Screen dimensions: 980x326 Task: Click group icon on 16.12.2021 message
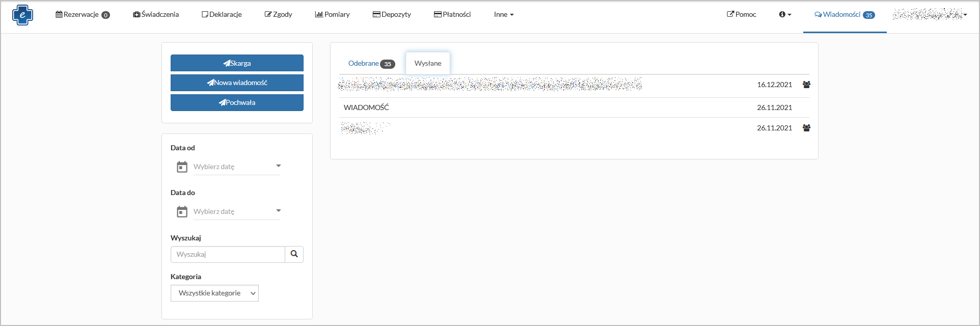point(806,85)
